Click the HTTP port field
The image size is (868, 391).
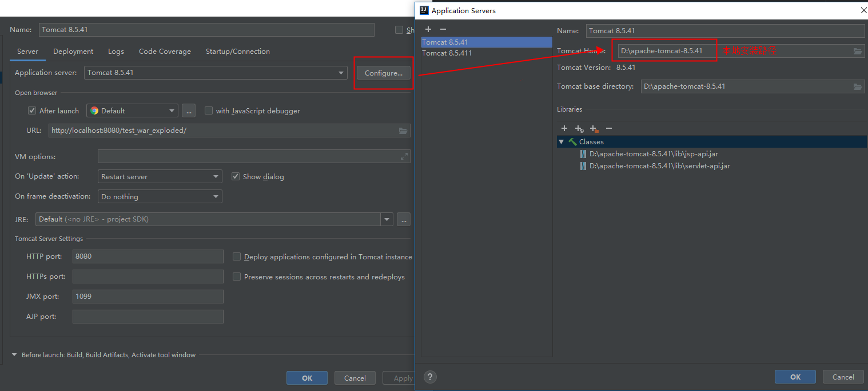point(148,256)
